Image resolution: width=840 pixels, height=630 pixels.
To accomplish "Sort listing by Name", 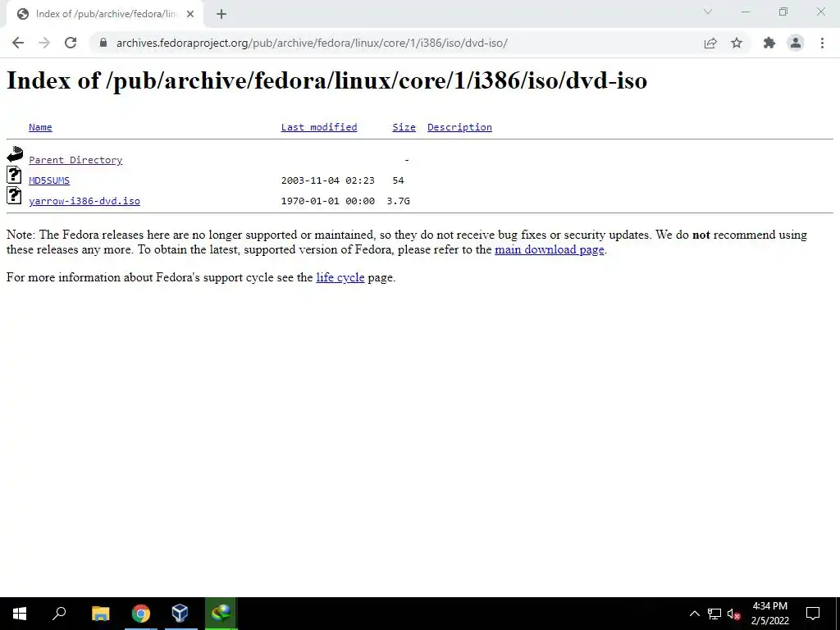I will coord(40,127).
